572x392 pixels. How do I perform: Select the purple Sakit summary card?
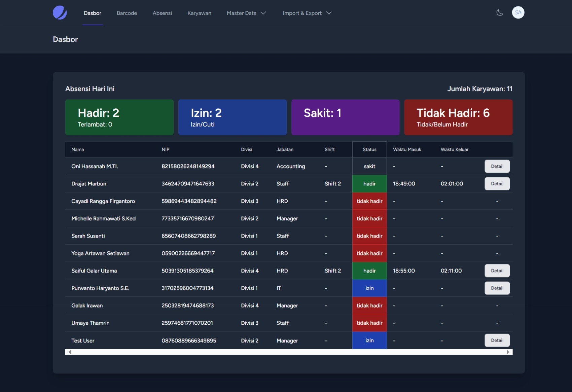click(x=345, y=117)
